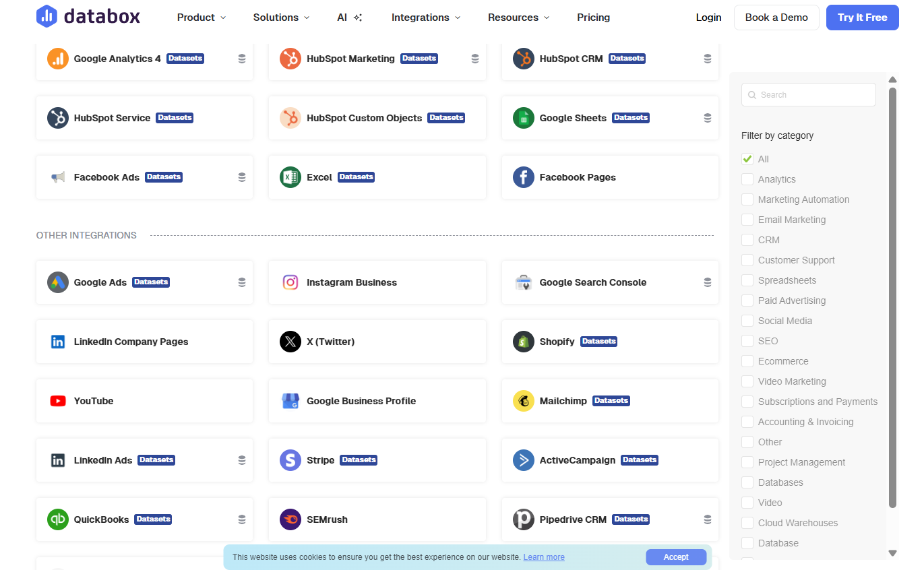The height and width of the screenshot is (570, 924).
Task: Click the YouTube integration icon
Action: (x=58, y=401)
